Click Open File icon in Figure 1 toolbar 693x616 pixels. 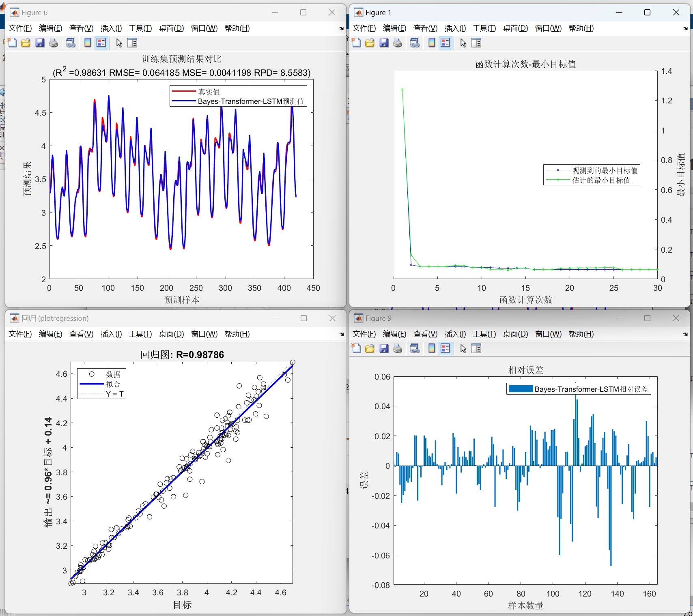pyautogui.click(x=370, y=43)
